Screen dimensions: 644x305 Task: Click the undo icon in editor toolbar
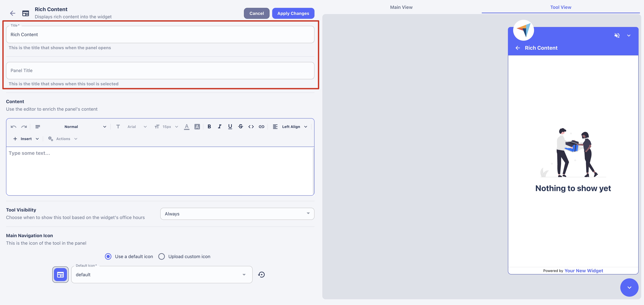click(x=14, y=127)
